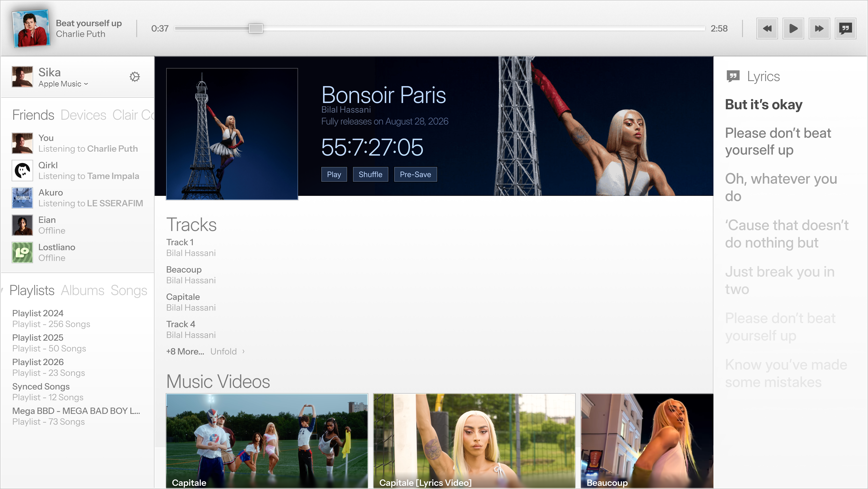This screenshot has width=868, height=489.
Task: Select Track 1 in Tracks list
Action: [191, 247]
